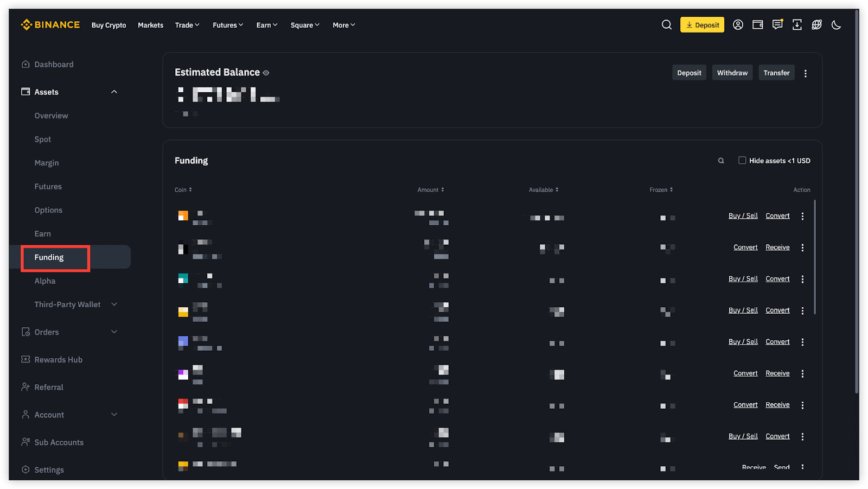
Task: Open Referral in the sidebar
Action: pyautogui.click(x=49, y=388)
